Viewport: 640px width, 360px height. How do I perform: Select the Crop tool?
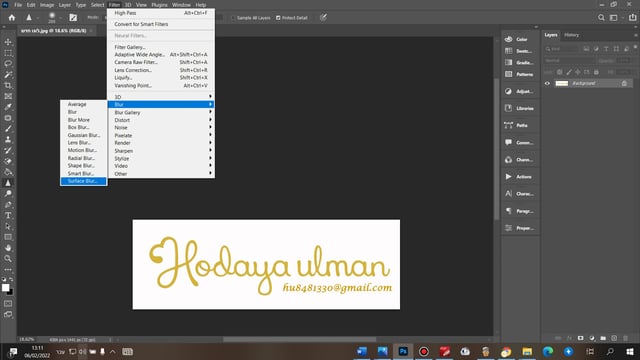8,85
